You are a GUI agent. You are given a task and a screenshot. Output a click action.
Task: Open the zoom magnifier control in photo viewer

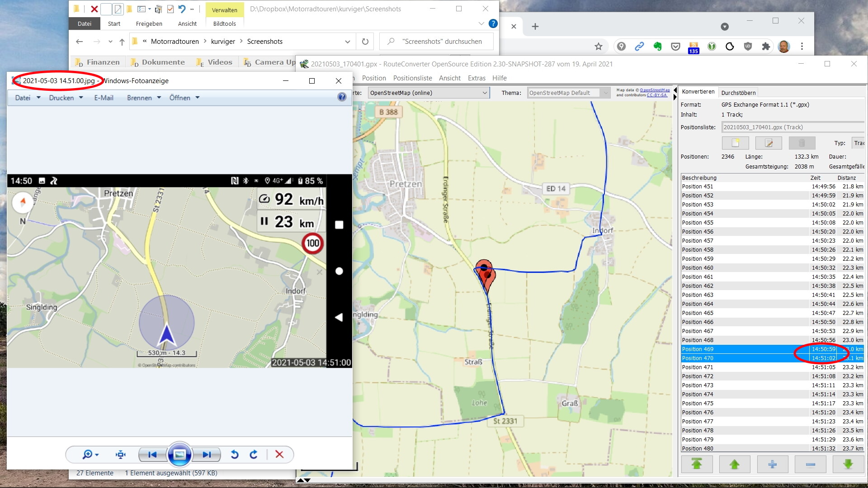90,455
